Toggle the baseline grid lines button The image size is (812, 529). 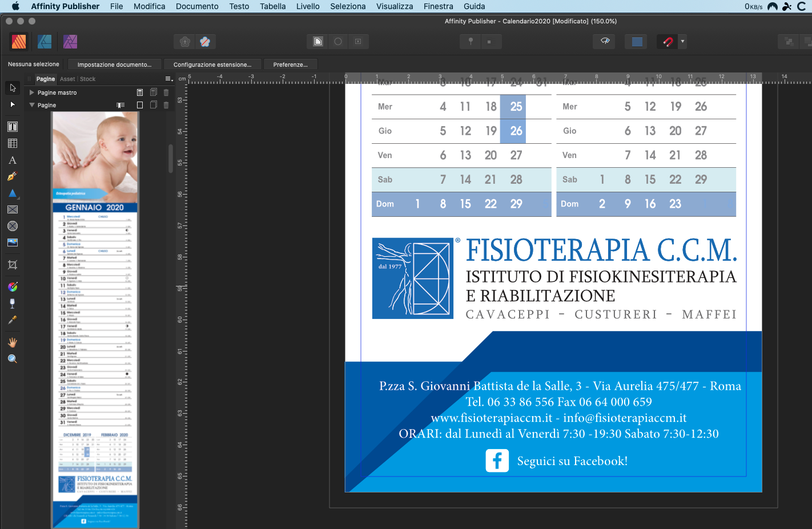[637, 42]
